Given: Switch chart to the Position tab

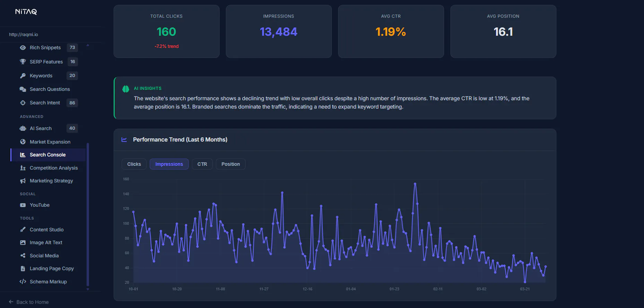Looking at the screenshot, I should click(x=231, y=164).
